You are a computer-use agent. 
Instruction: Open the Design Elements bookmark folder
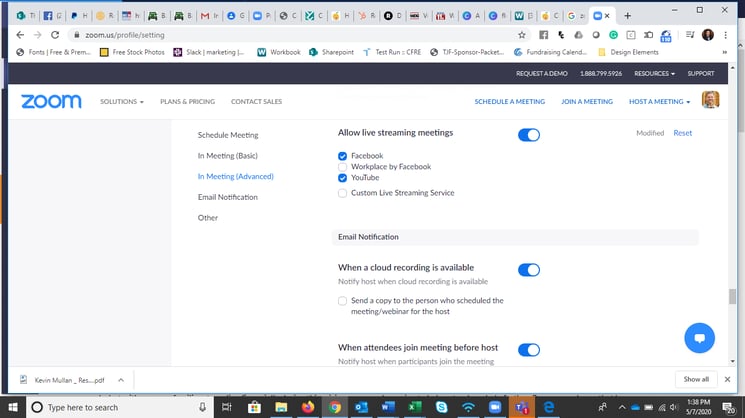628,52
